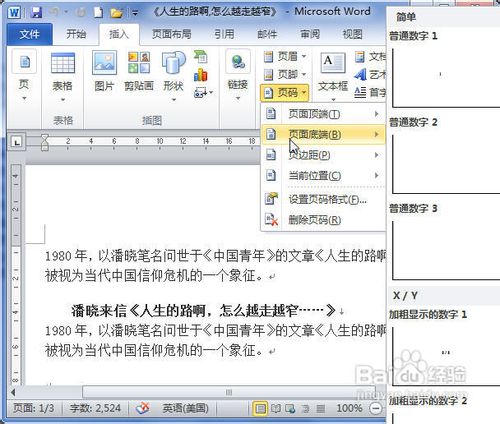Choose 当前位置(C) from the page number menu
The height and width of the screenshot is (424, 500).
(323, 175)
